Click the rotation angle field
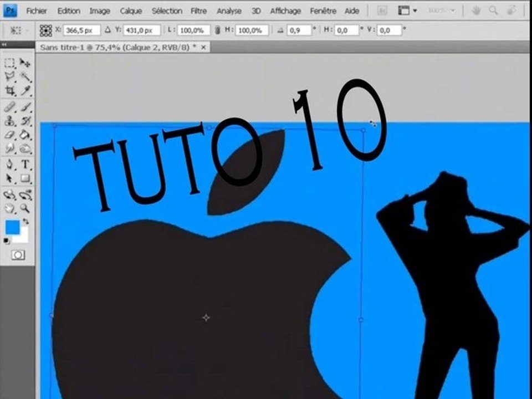 coord(299,30)
